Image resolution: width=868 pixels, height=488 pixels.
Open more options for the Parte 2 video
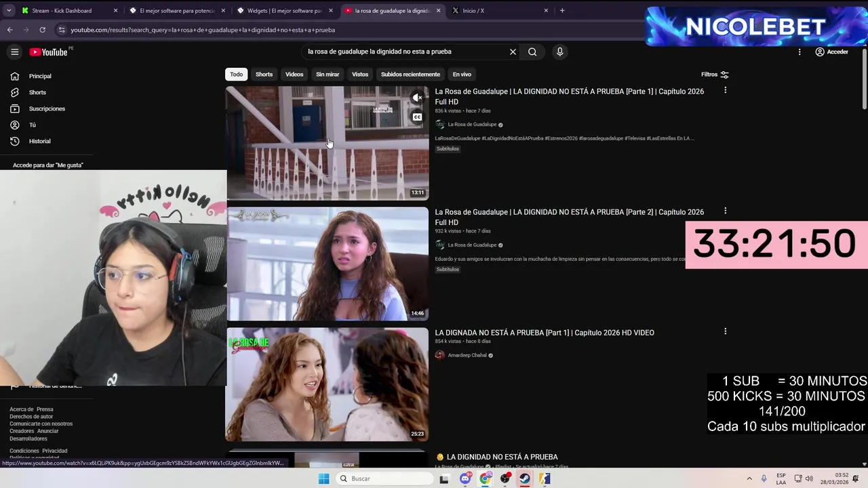[725, 211]
